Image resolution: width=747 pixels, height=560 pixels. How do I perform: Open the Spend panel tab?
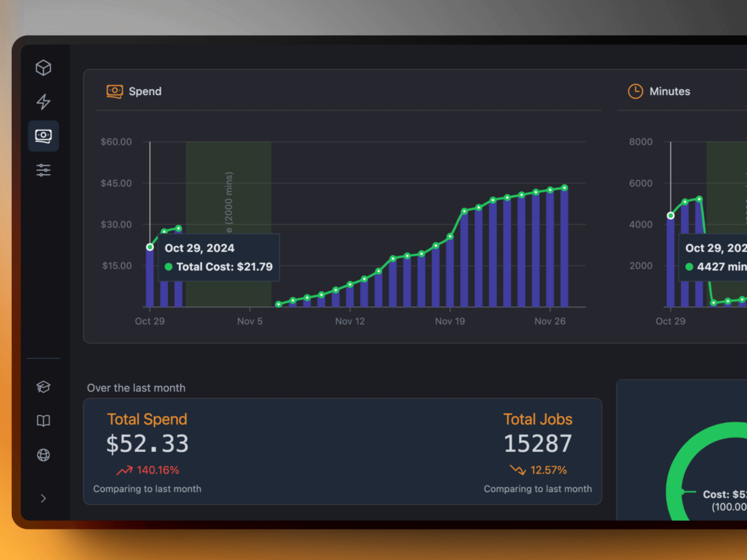pos(144,91)
